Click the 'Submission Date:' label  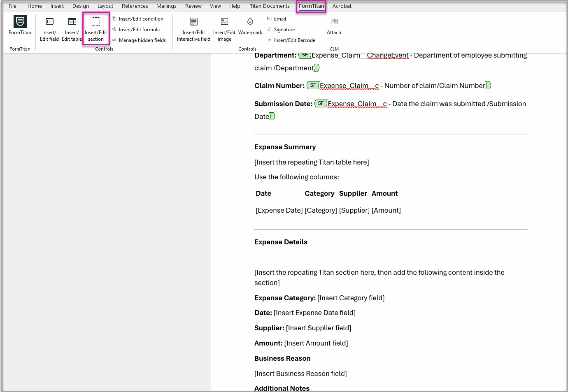pos(284,104)
